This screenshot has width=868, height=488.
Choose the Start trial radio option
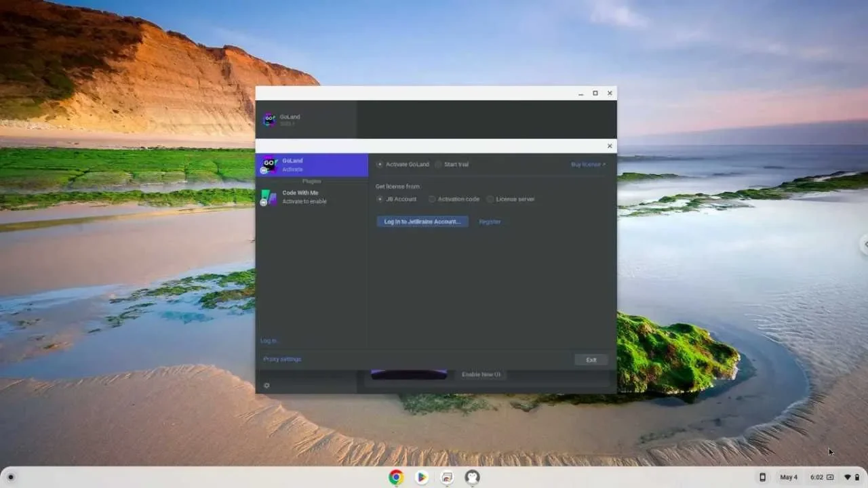(x=439, y=164)
